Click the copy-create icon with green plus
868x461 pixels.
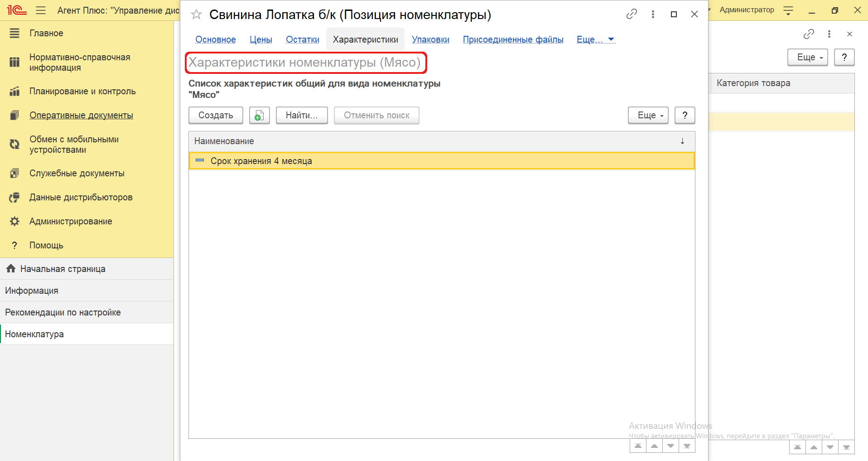pos(259,116)
